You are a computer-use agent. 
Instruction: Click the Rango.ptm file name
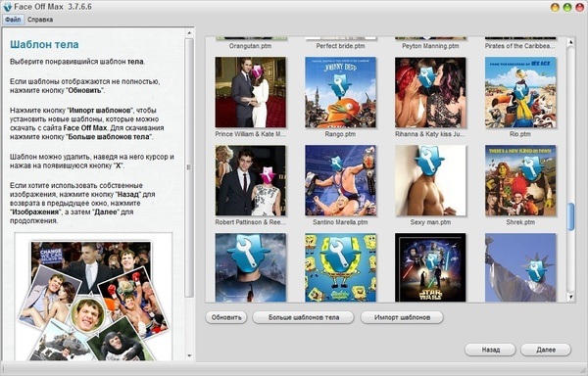[340, 134]
